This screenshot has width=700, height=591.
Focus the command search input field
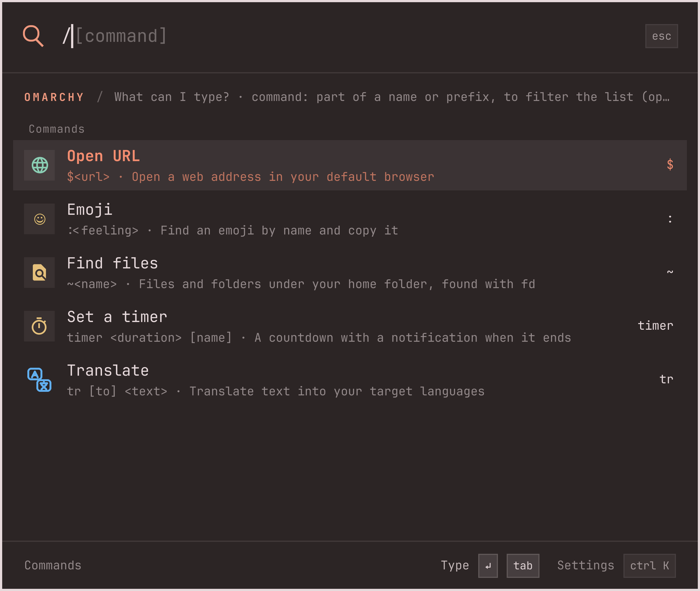pos(348,36)
